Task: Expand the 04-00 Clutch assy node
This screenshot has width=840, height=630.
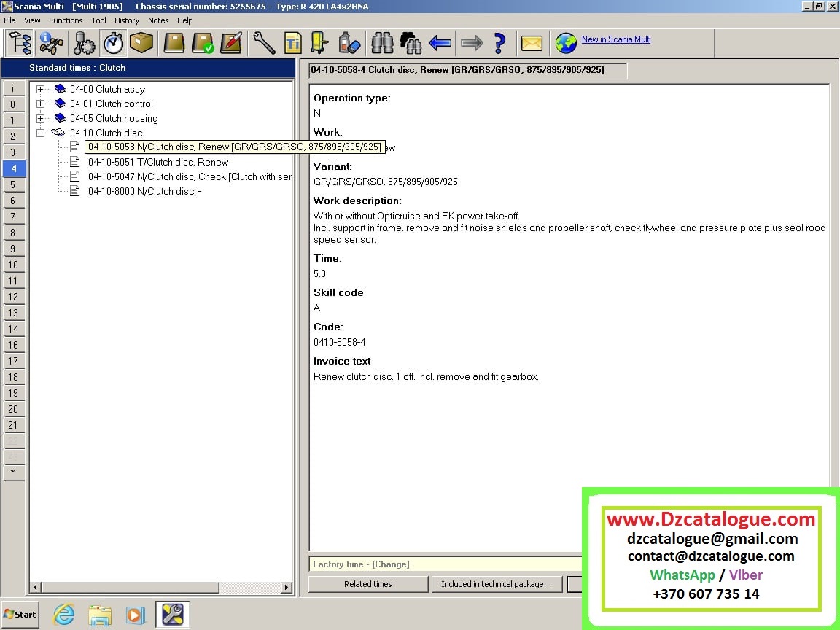Action: click(40, 89)
